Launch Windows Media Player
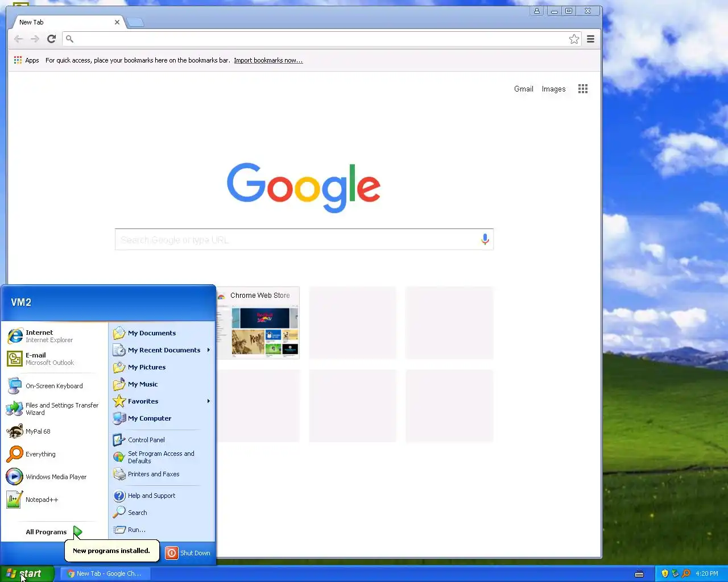The width and height of the screenshot is (728, 582). click(x=54, y=477)
